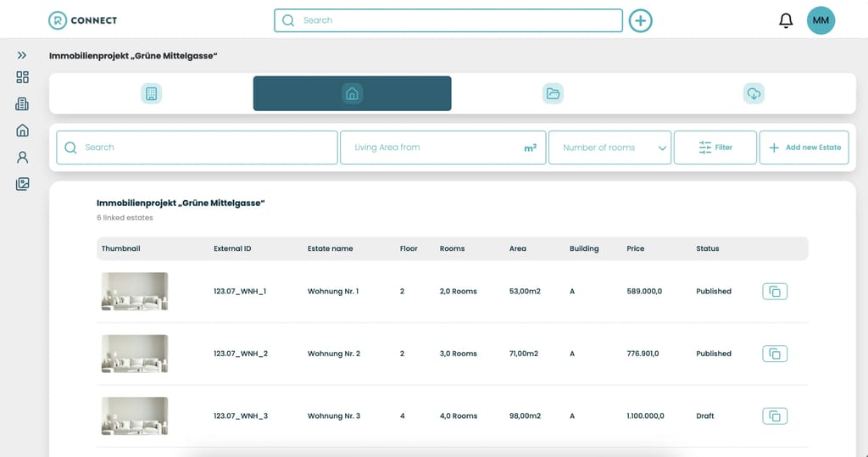Open the MM user avatar menu

coord(821,20)
